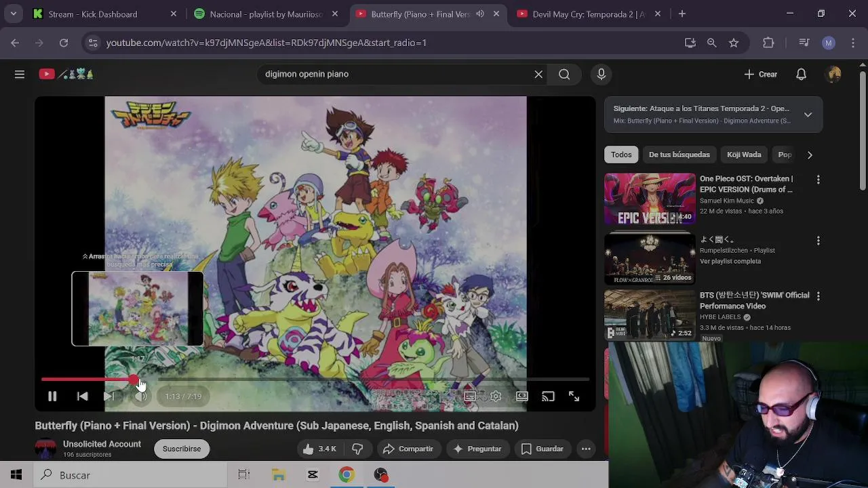
Task: Collapse the Siguiente playlist panel
Action: point(808,115)
